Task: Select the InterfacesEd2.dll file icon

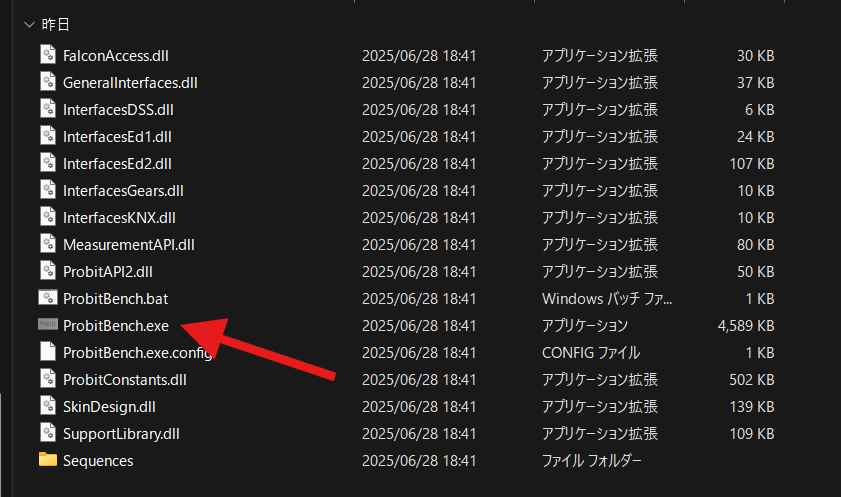Action: click(x=48, y=162)
